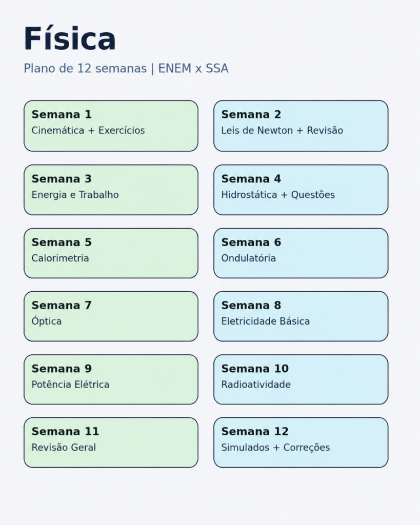Open the Semana 1 Cinemática card
420x525 pixels.
pos(111,126)
